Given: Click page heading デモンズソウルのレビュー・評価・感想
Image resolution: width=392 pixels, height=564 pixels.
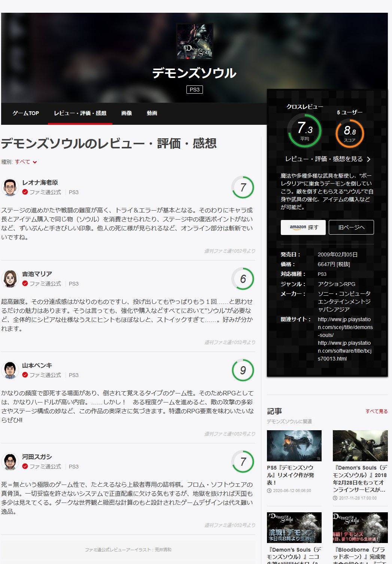Looking at the screenshot, I should click(x=109, y=144).
